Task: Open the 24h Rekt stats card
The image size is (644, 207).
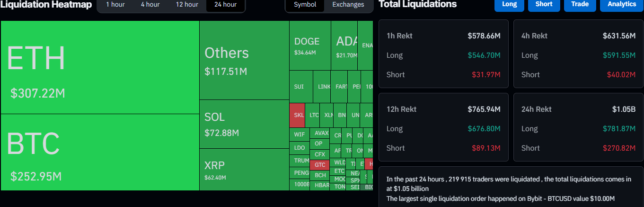Action: pyautogui.click(x=578, y=127)
